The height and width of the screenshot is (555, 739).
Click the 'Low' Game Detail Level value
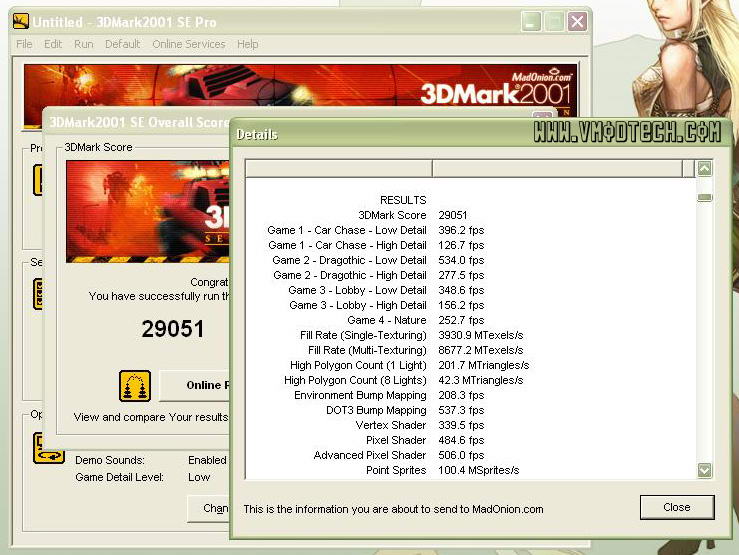199,477
